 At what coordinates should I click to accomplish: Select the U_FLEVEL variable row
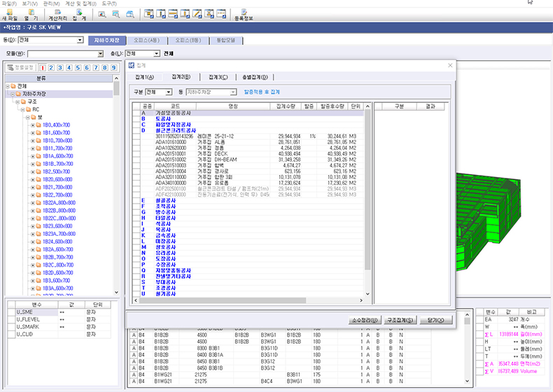coord(59,320)
